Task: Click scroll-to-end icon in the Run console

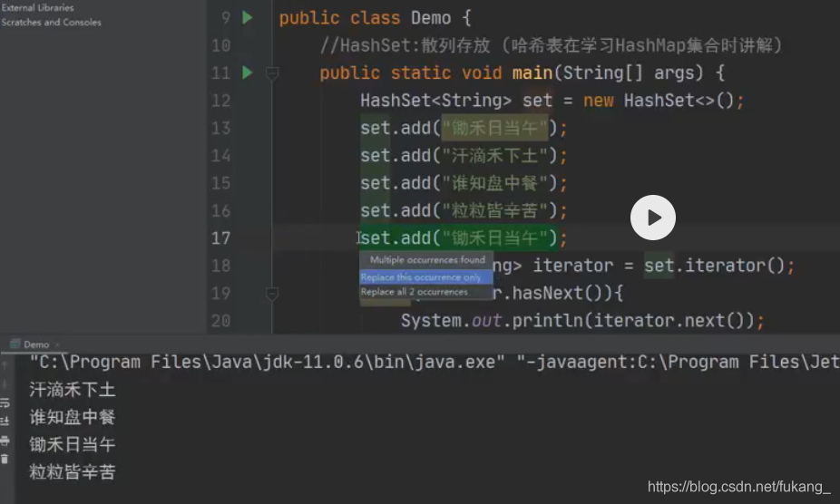Action: pyautogui.click(x=5, y=421)
